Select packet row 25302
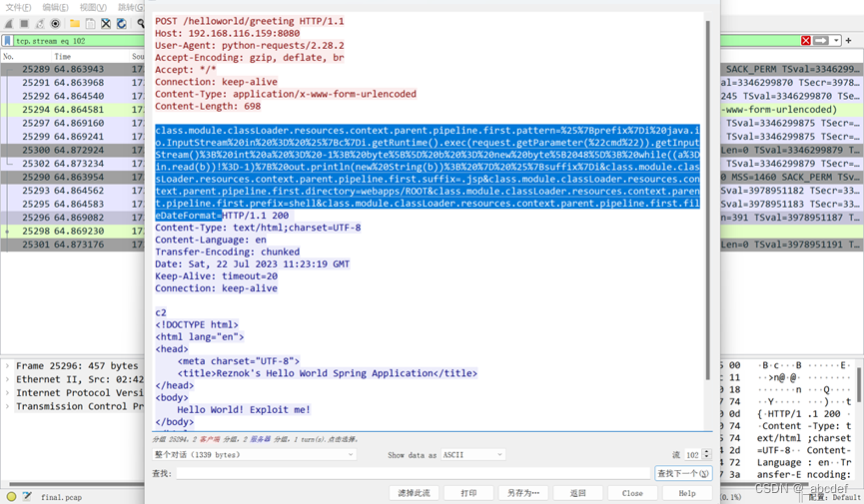 73,164
